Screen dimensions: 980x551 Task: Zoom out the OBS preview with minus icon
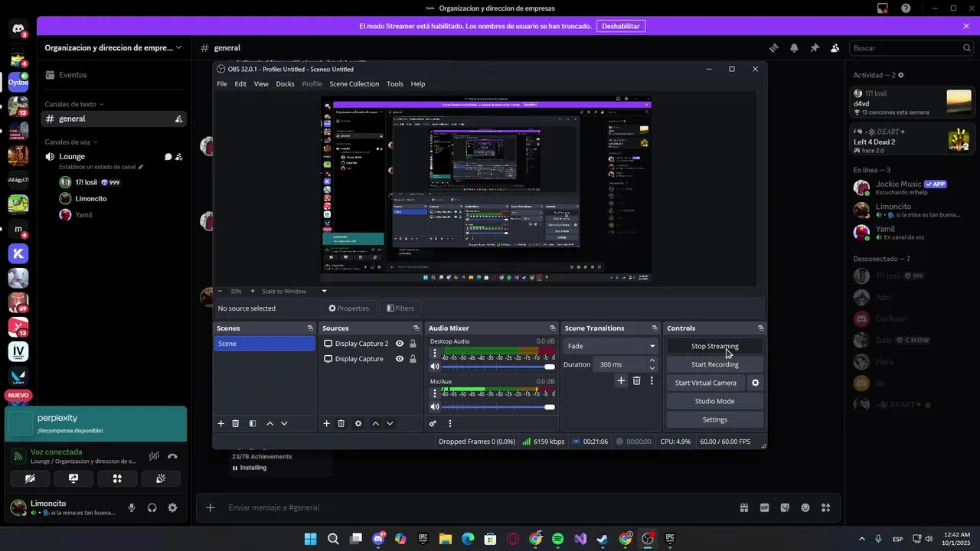(x=220, y=291)
